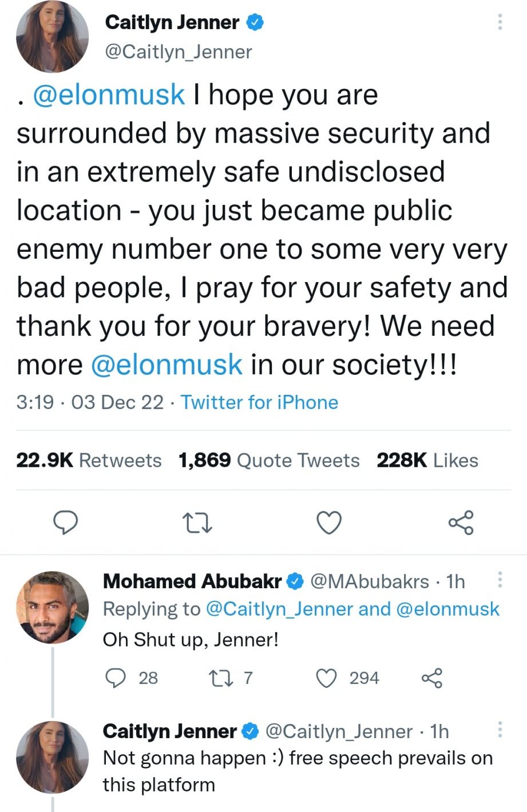Open Mohamed Abubakr's profile picture
Image resolution: width=527 pixels, height=812 pixels.
pyautogui.click(x=53, y=607)
